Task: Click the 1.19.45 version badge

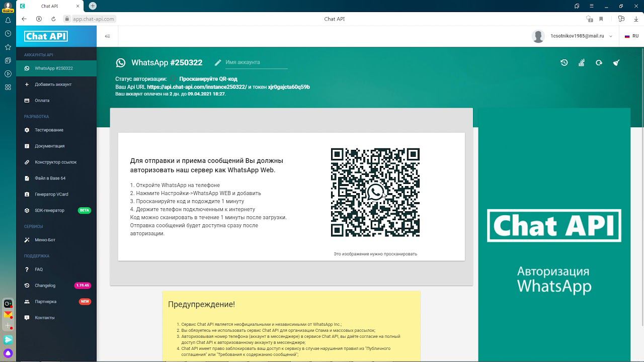Action: (83, 286)
